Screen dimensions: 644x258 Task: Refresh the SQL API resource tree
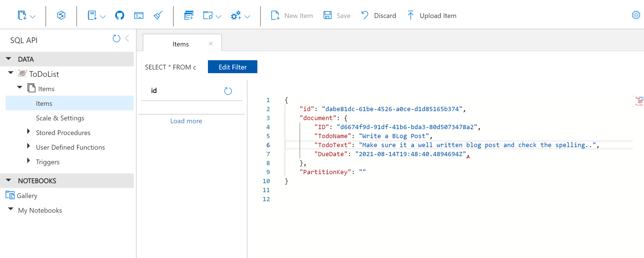(x=116, y=39)
